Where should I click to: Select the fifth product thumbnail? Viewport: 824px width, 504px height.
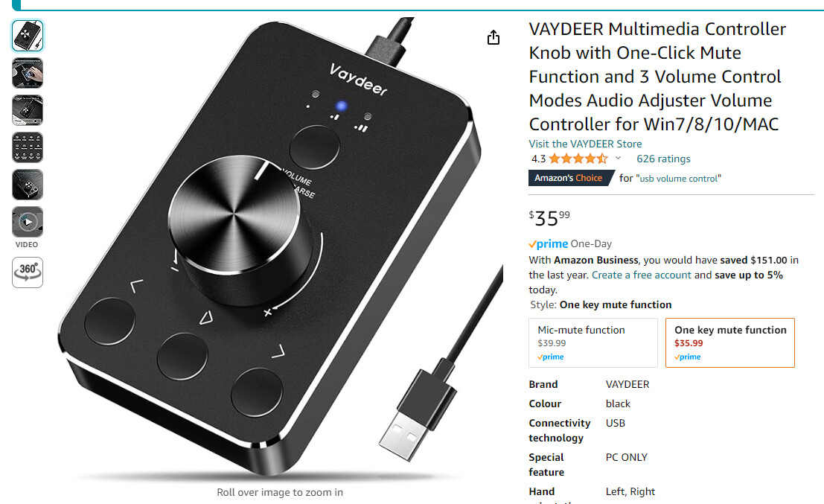pos(28,185)
